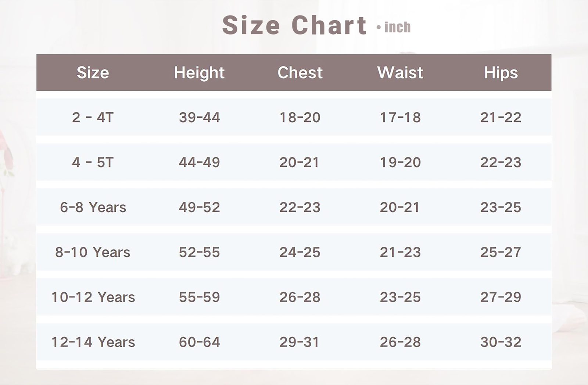This screenshot has height=385, width=588.
Task: Select the 12-14 Years size label
Action: tap(93, 342)
